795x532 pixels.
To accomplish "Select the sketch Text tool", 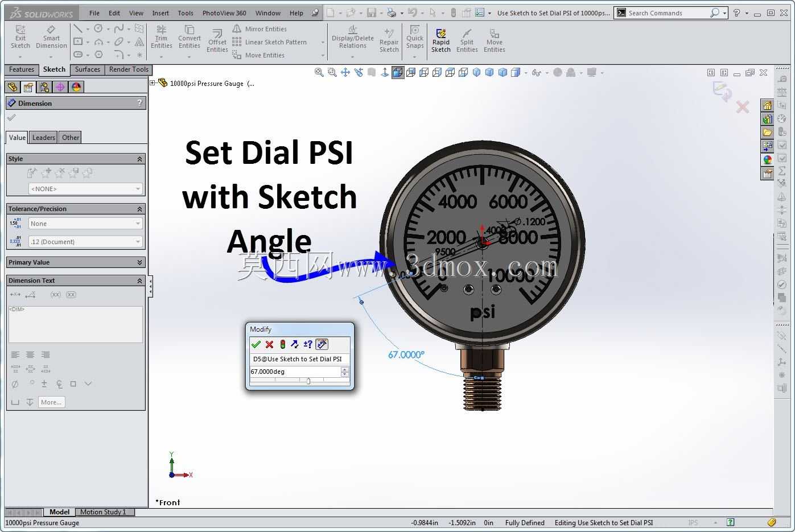I will pos(139,42).
